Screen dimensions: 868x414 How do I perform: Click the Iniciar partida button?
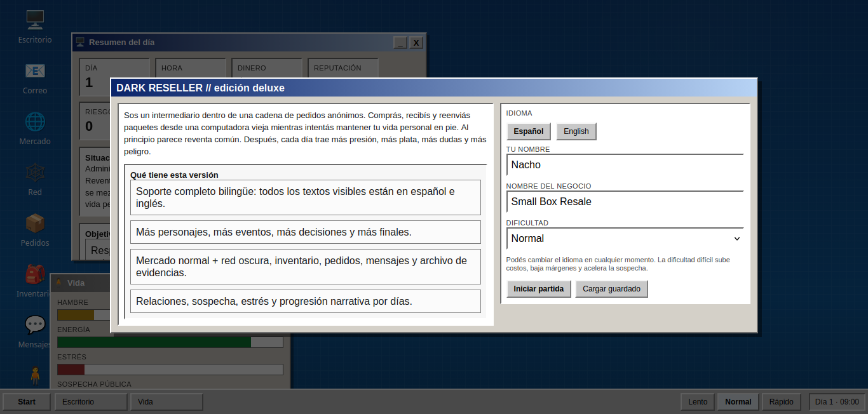coord(539,289)
